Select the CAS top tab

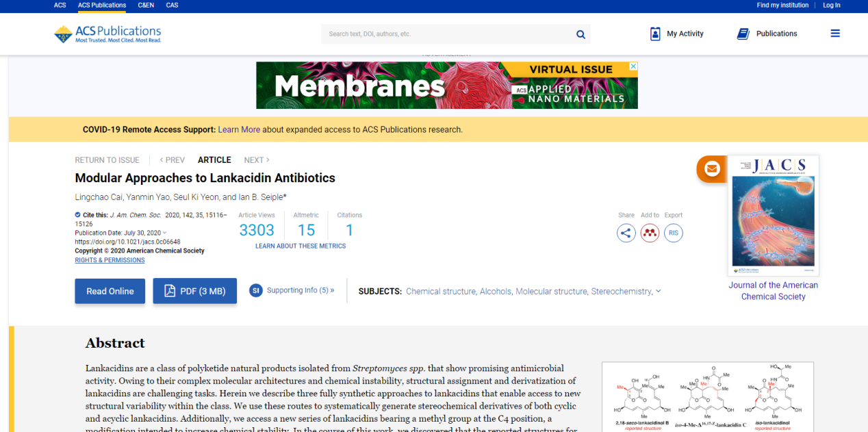(x=172, y=5)
